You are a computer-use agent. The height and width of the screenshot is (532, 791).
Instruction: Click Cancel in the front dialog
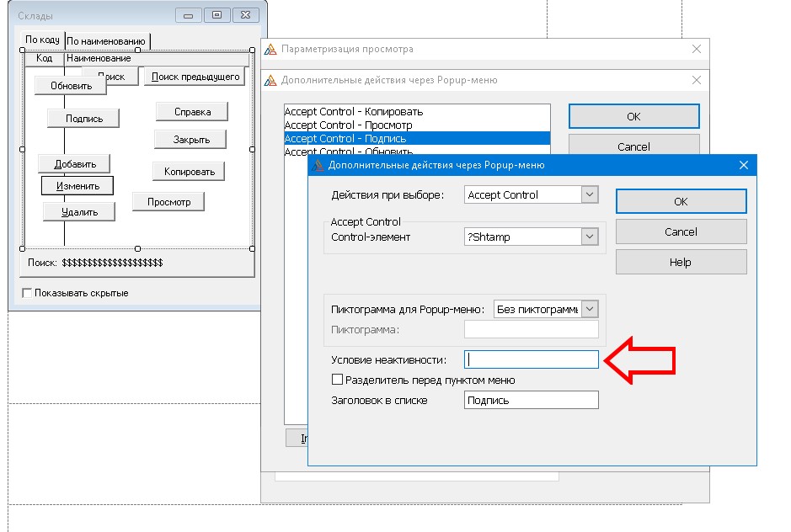point(681,231)
